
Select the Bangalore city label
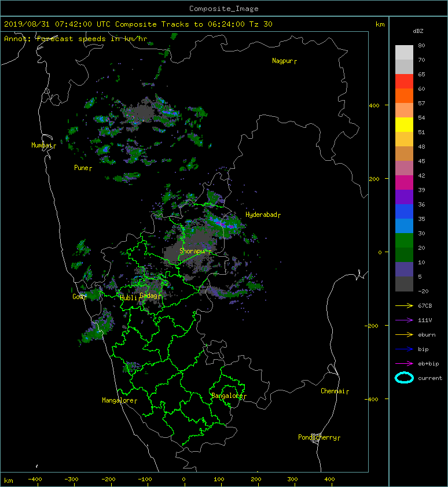point(229,396)
